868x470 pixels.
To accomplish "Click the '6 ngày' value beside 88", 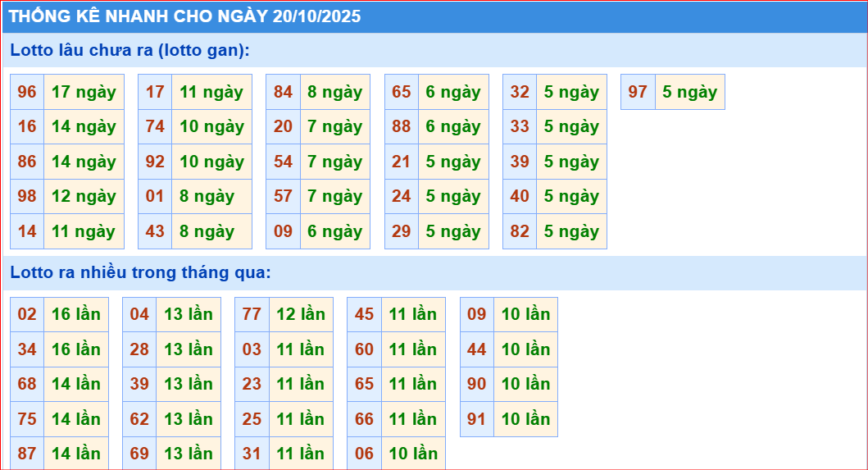I will coord(454,126).
